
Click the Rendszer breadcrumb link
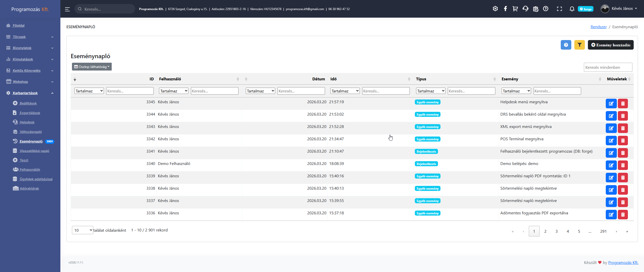(598, 27)
